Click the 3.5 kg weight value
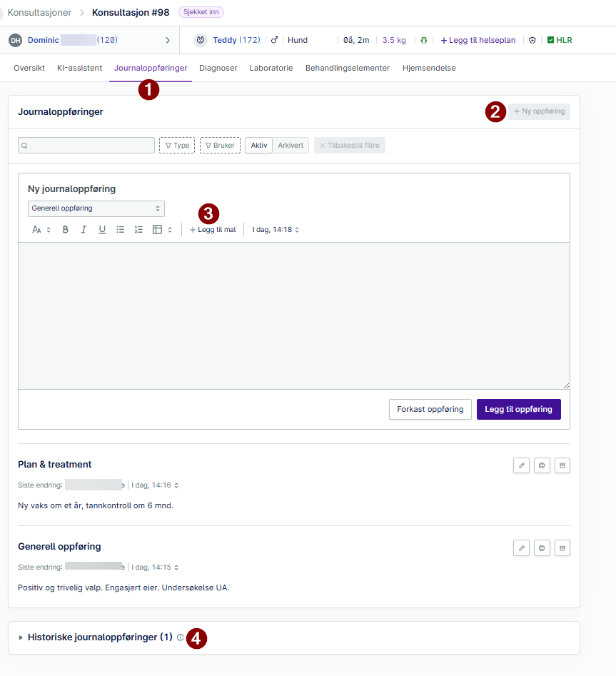The image size is (616, 676). coord(394,40)
